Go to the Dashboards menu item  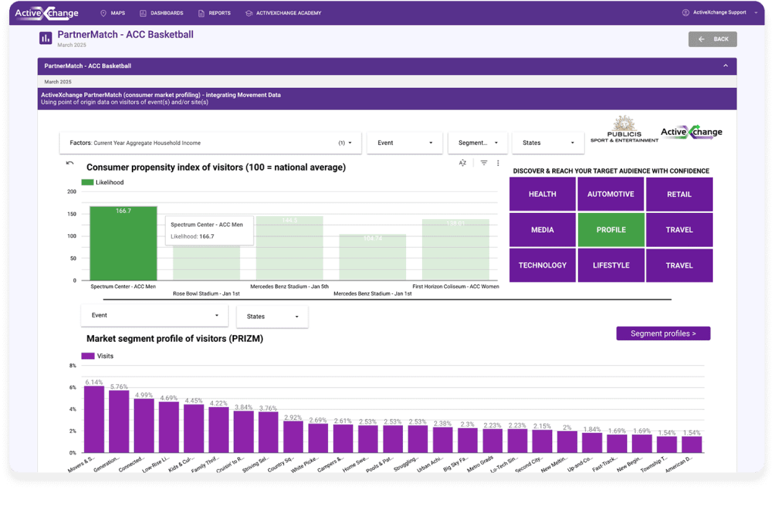pos(162,13)
